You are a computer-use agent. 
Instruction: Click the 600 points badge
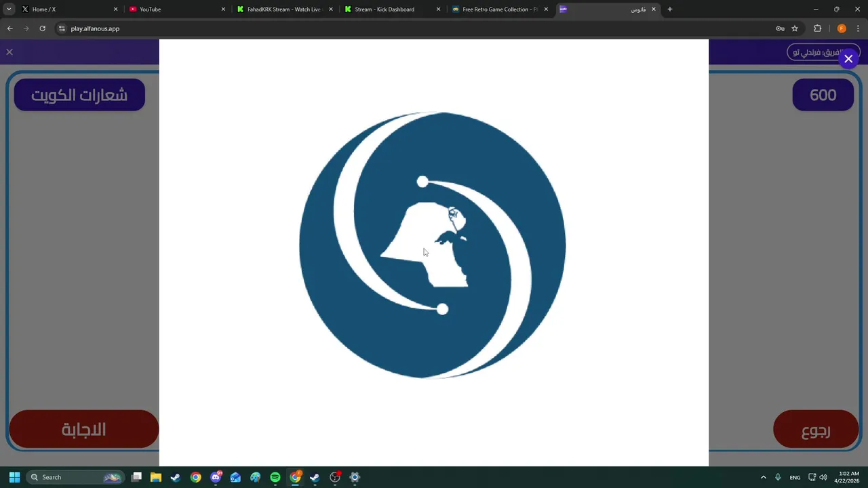click(x=823, y=95)
